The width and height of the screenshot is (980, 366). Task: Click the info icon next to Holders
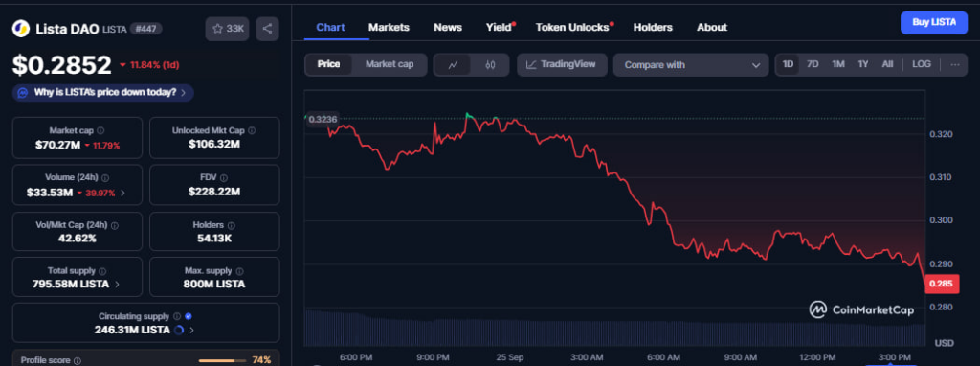pyautogui.click(x=232, y=225)
